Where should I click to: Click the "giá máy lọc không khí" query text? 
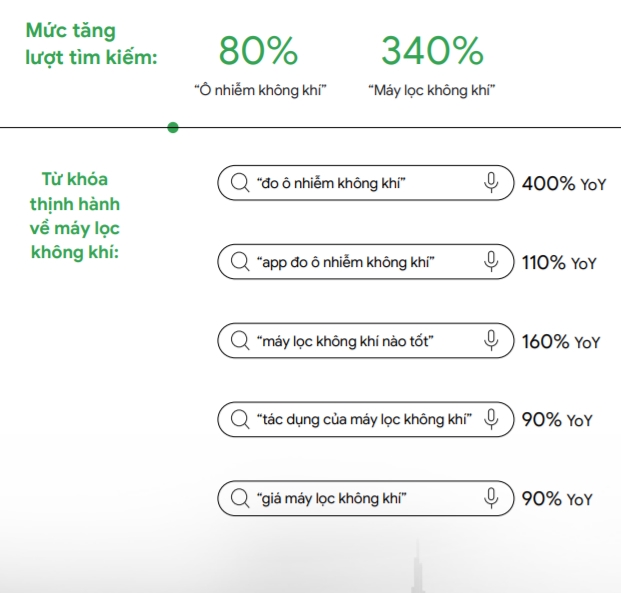point(333,498)
